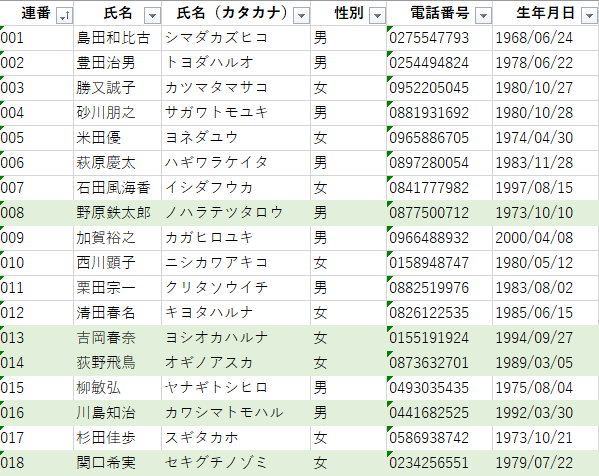The width and height of the screenshot is (599, 476).
Task: Select cell with name 砂川朋之
Action: [118, 113]
